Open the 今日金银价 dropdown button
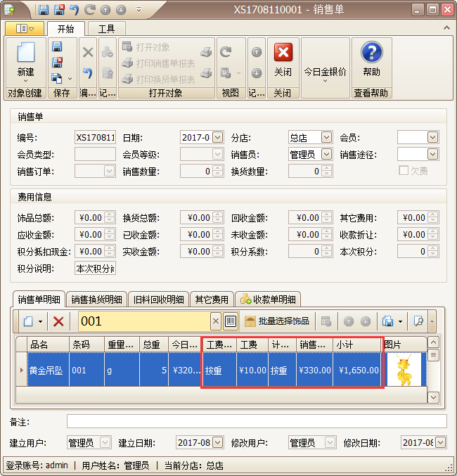This screenshot has height=476, width=457. tap(325, 73)
